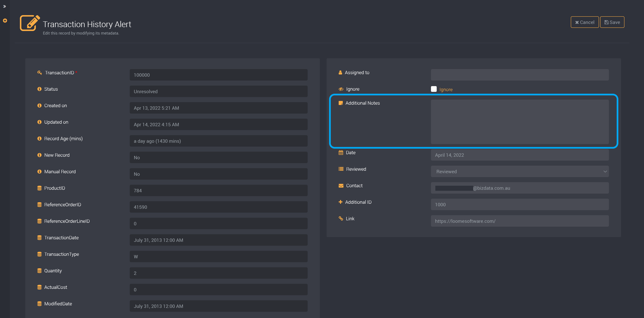644x318 pixels.
Task: Click the TransactionType value W
Action: (218, 256)
